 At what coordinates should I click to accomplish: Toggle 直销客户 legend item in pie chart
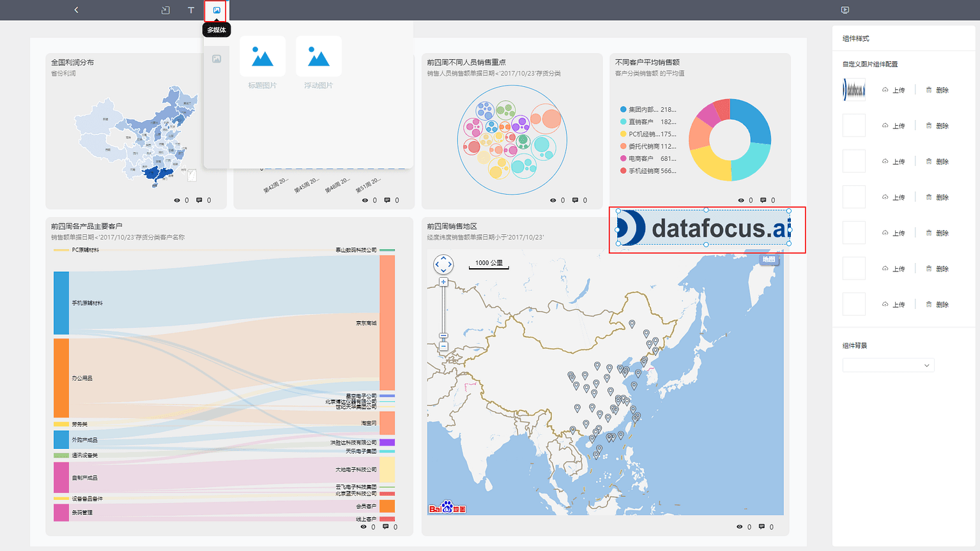tap(648, 121)
